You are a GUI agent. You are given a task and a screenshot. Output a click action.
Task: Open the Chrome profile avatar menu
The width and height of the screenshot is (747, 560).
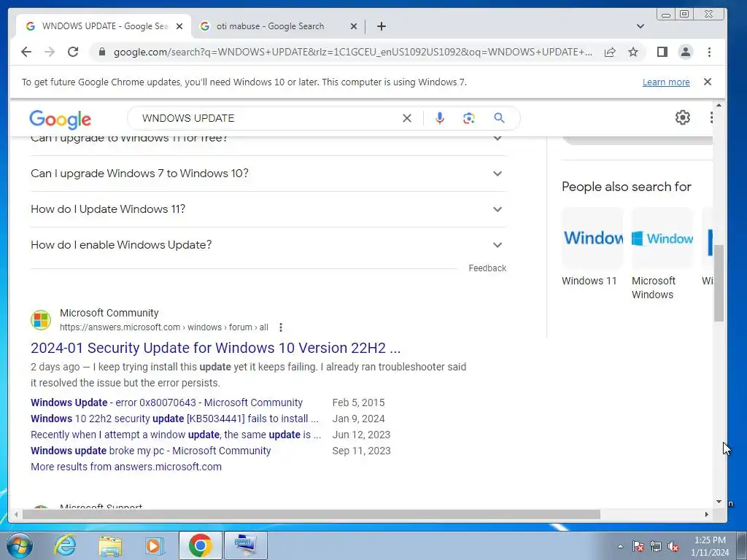[x=686, y=52]
